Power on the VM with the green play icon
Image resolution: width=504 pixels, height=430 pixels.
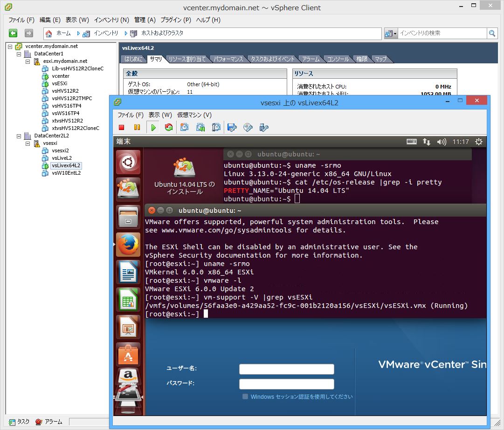point(153,128)
